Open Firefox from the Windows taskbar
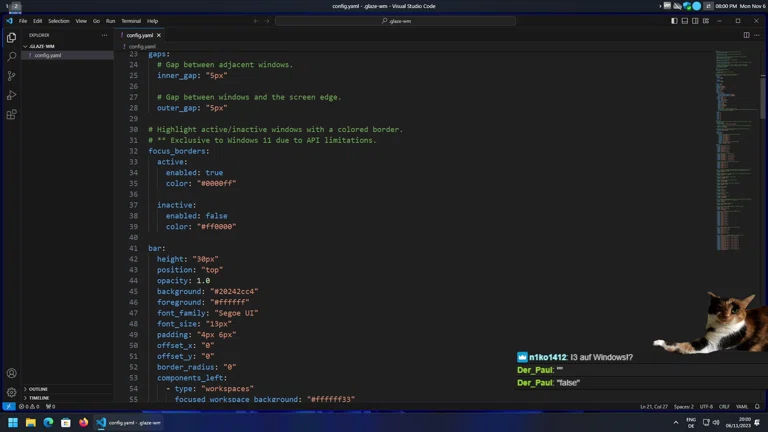This screenshot has height=432, width=768. click(x=83, y=423)
